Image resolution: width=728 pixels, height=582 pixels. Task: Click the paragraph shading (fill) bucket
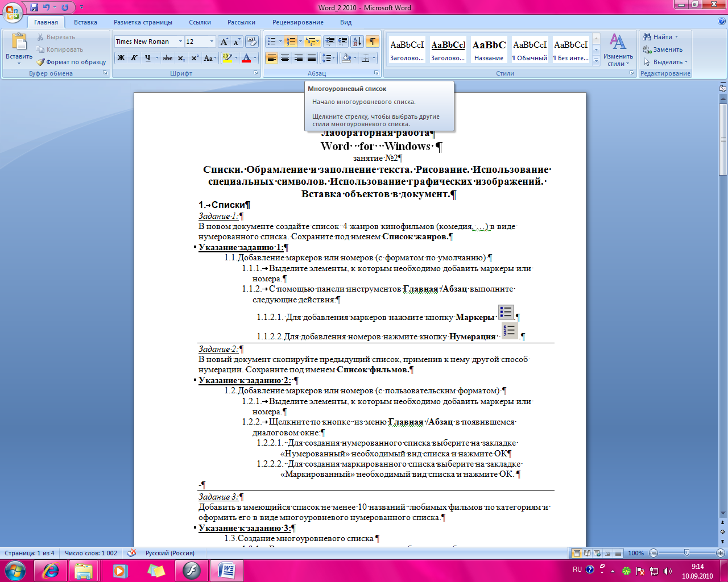tap(346, 58)
